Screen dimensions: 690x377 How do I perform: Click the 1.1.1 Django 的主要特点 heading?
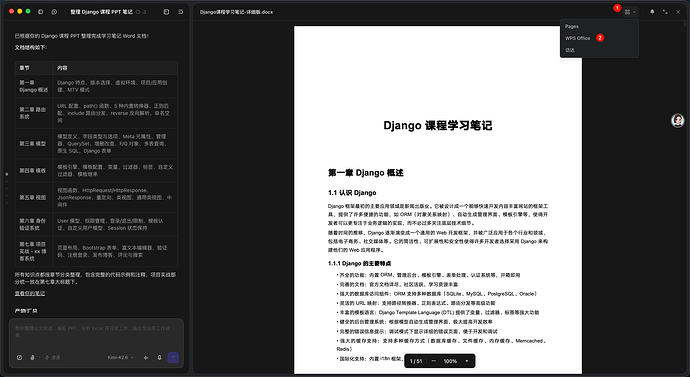point(360,264)
